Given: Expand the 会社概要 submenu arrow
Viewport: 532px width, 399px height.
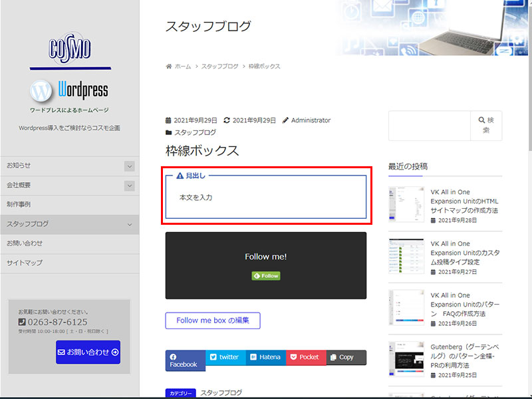Looking at the screenshot, I should pyautogui.click(x=130, y=186).
